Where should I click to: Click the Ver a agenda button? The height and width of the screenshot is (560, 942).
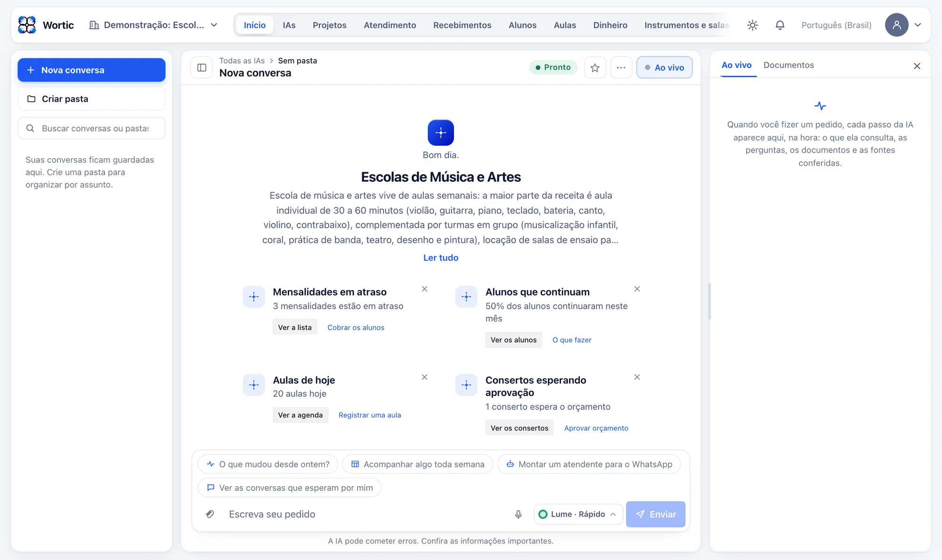(300, 415)
